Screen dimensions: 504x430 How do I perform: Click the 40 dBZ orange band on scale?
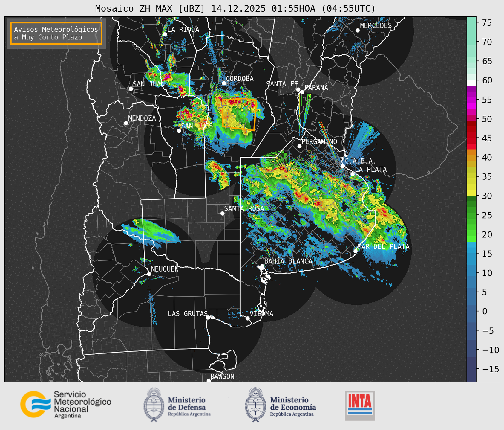pyautogui.click(x=471, y=157)
